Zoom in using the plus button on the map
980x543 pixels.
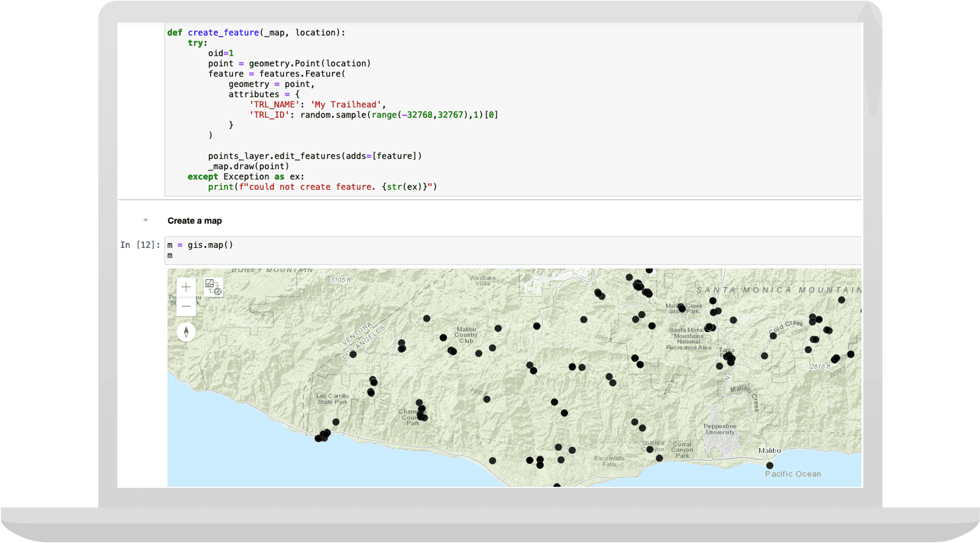click(x=186, y=287)
